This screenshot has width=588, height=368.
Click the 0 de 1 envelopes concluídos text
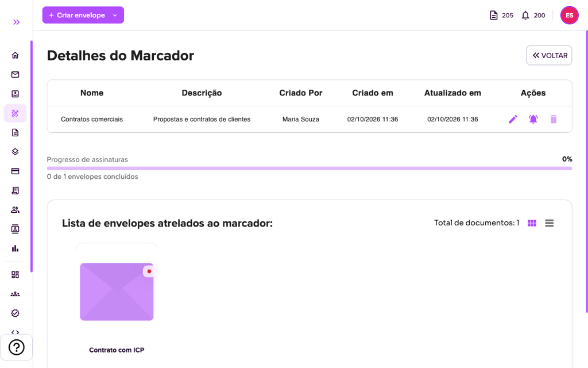(x=92, y=177)
